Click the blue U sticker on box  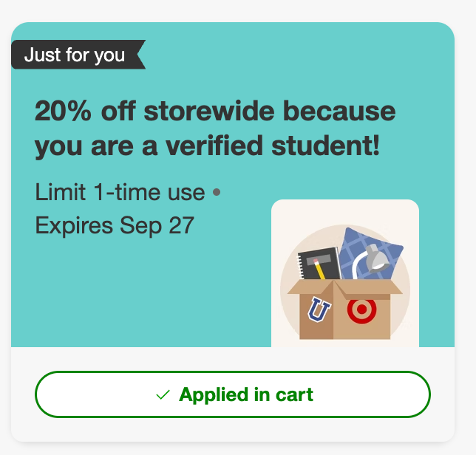(319, 309)
